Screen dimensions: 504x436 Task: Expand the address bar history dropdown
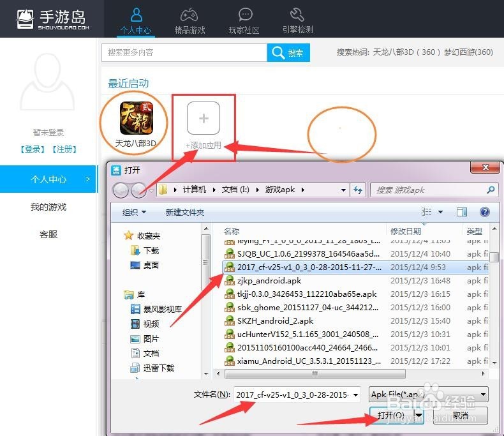(x=343, y=190)
